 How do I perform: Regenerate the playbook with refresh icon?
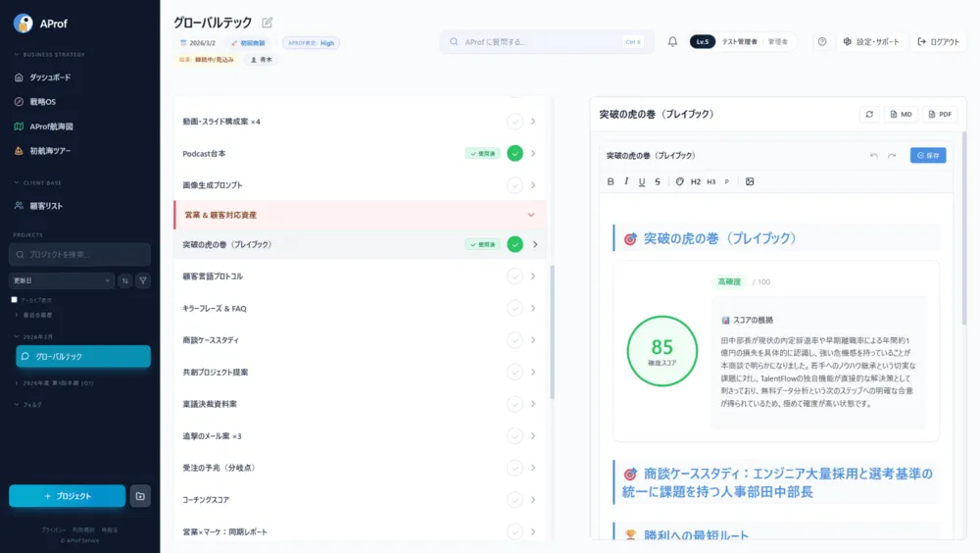pyautogui.click(x=869, y=115)
